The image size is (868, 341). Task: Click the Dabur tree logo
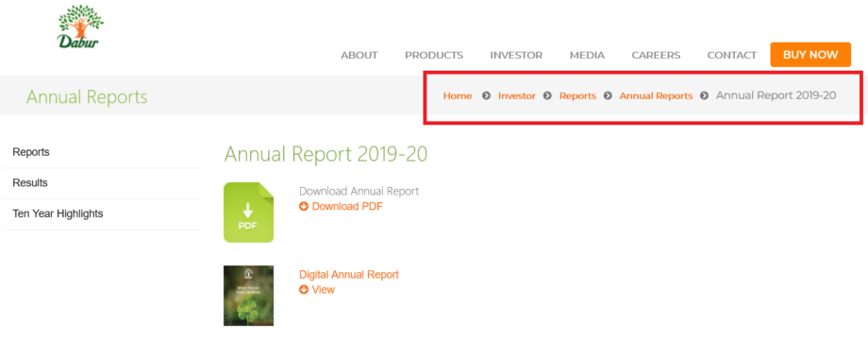pos(80,26)
